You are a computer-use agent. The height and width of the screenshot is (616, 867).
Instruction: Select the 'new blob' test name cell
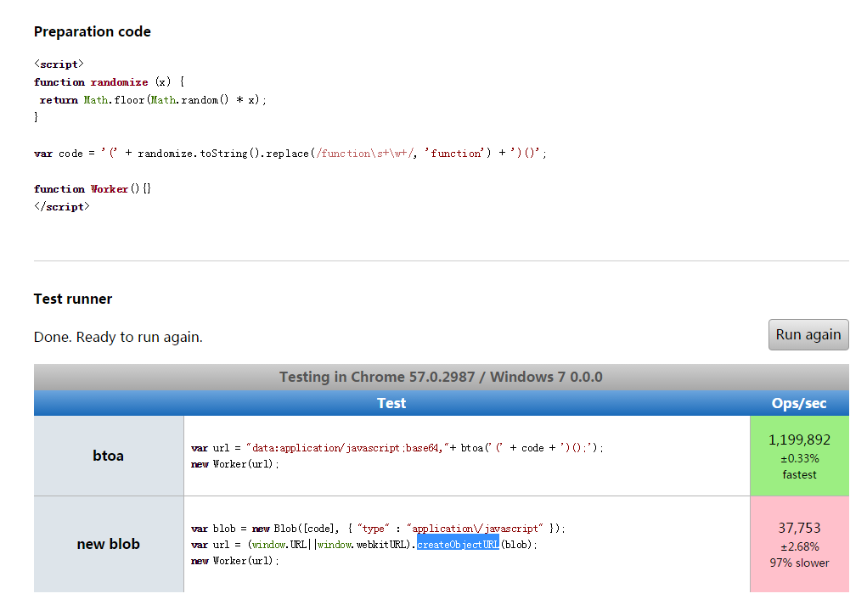(109, 544)
